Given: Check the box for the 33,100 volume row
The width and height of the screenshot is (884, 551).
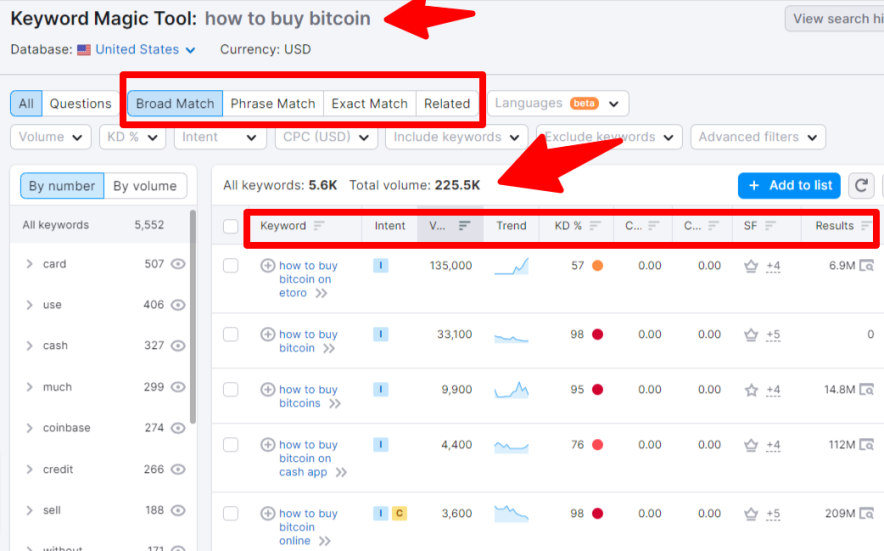Looking at the screenshot, I should pos(231,334).
